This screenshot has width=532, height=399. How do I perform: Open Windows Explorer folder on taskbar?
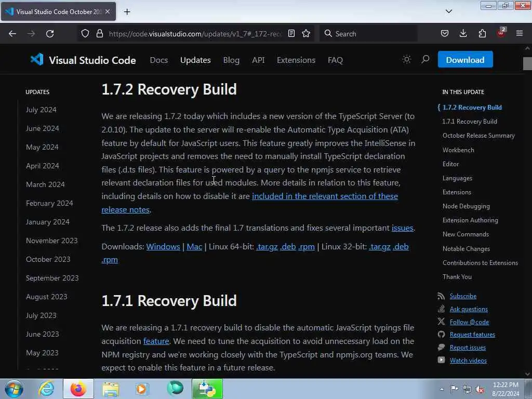pyautogui.click(x=111, y=389)
